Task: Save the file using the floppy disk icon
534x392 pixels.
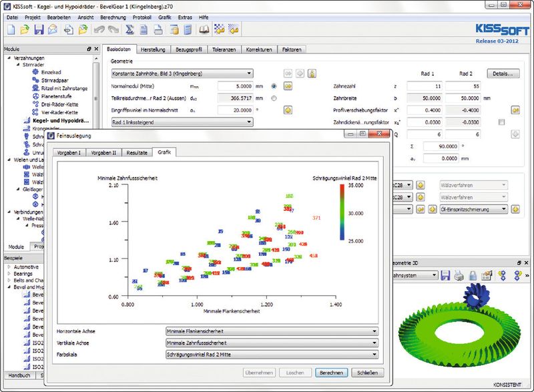Action: (x=39, y=29)
